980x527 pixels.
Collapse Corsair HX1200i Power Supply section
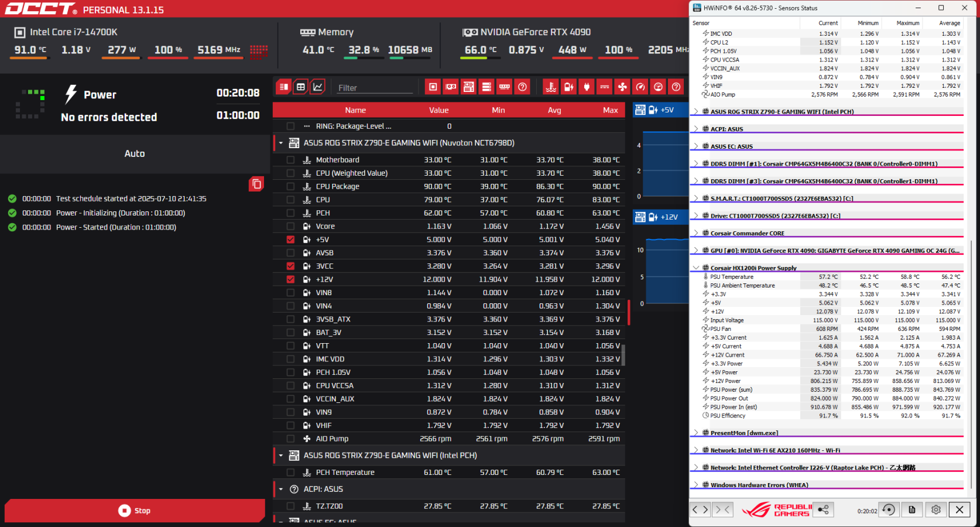click(x=695, y=268)
